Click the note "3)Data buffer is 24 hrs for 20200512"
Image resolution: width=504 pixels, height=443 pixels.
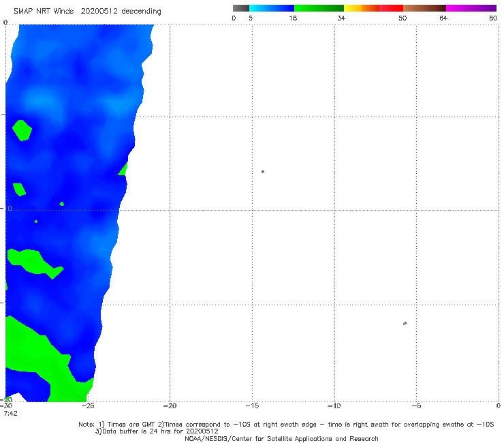[157, 431]
